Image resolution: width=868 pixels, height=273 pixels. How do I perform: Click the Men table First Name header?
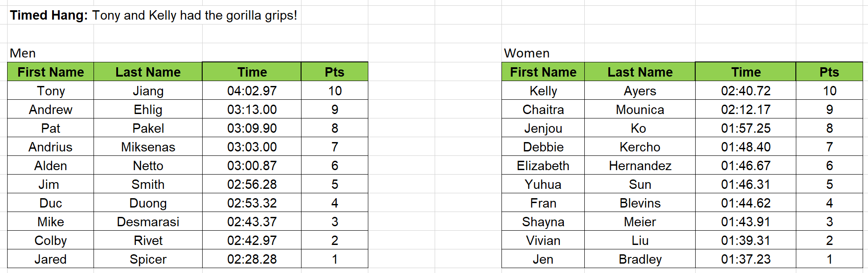click(x=51, y=72)
